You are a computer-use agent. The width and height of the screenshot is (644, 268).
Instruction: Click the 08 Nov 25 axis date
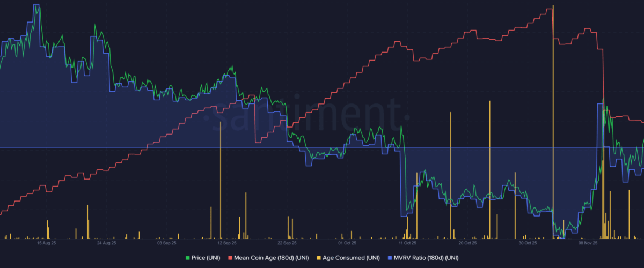click(588, 243)
